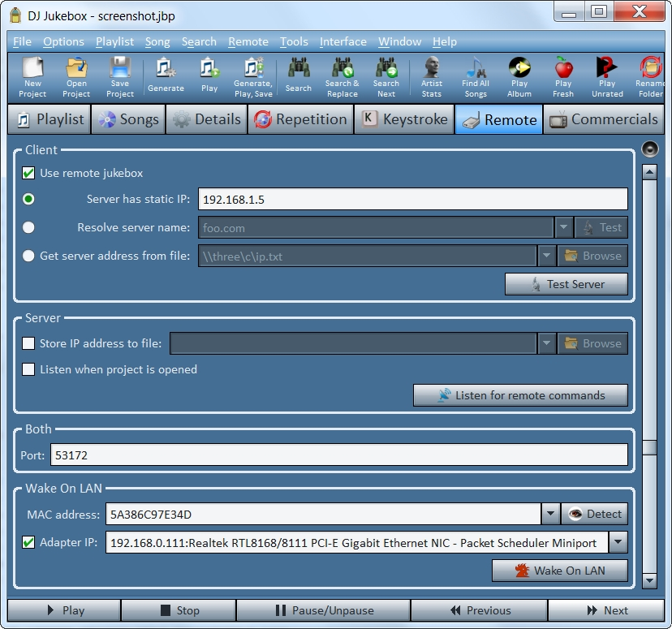Open the Tools menu
The image size is (672, 629).
coord(294,41)
